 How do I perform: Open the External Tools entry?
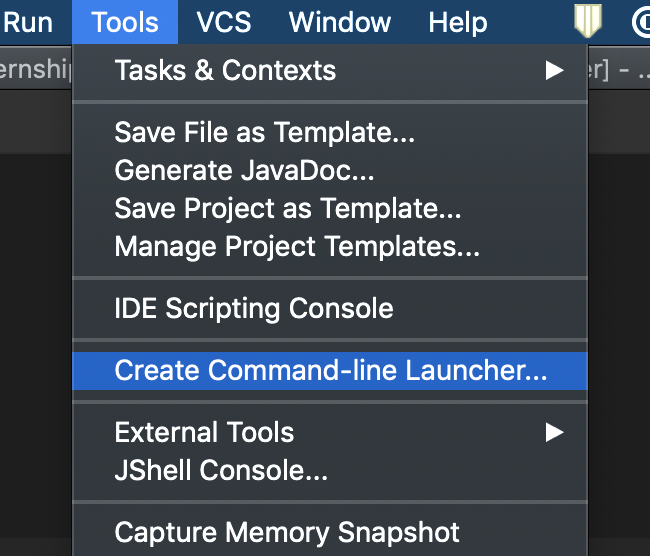click(x=205, y=433)
